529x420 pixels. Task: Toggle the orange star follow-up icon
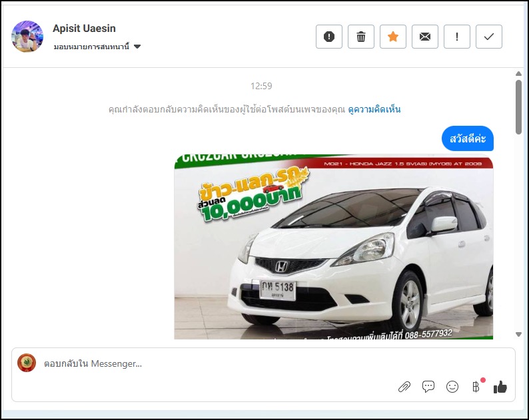(x=393, y=37)
